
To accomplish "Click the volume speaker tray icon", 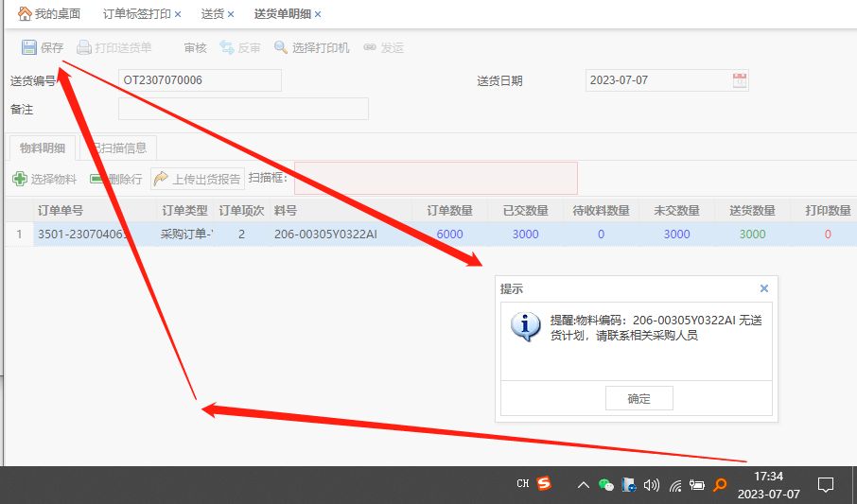I will (x=651, y=485).
